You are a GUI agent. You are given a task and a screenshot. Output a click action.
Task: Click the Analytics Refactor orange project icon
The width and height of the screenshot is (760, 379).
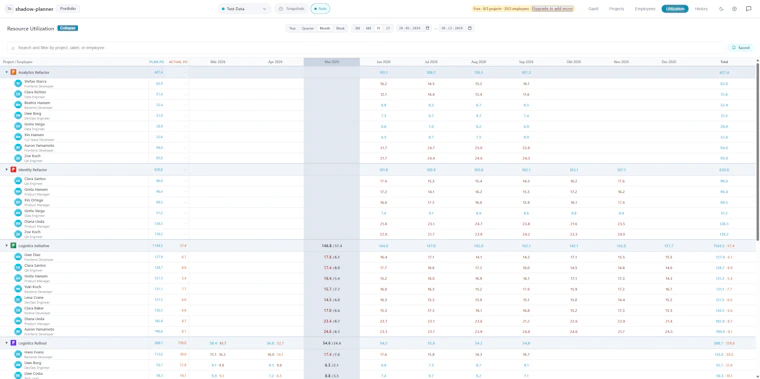pos(14,72)
